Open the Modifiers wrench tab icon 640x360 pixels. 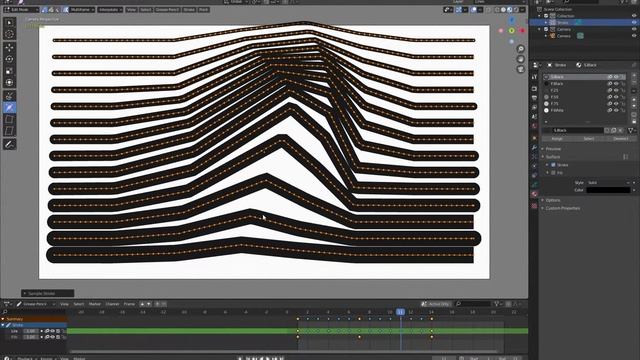(534, 147)
